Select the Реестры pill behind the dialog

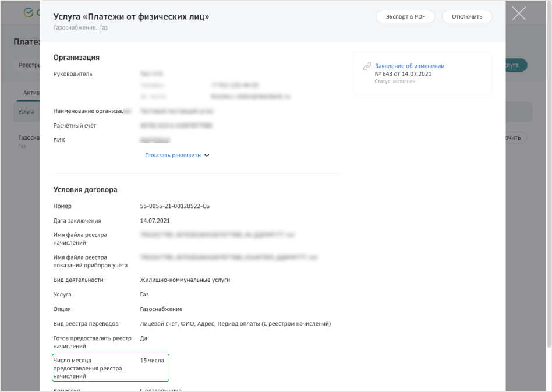point(27,65)
